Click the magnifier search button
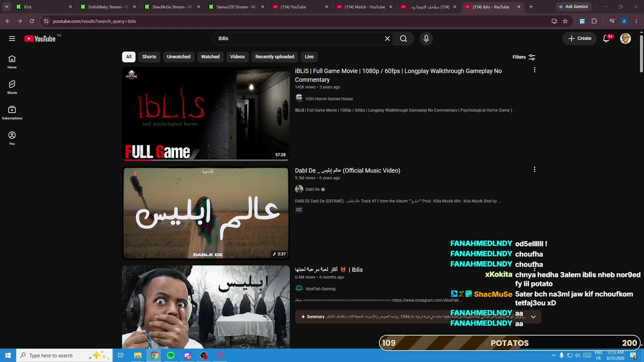 point(404,39)
